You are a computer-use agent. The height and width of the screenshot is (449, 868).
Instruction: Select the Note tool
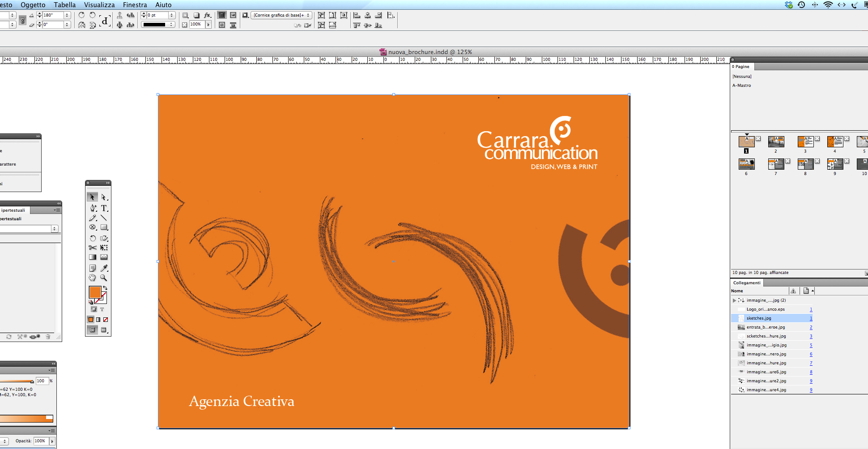(93, 268)
